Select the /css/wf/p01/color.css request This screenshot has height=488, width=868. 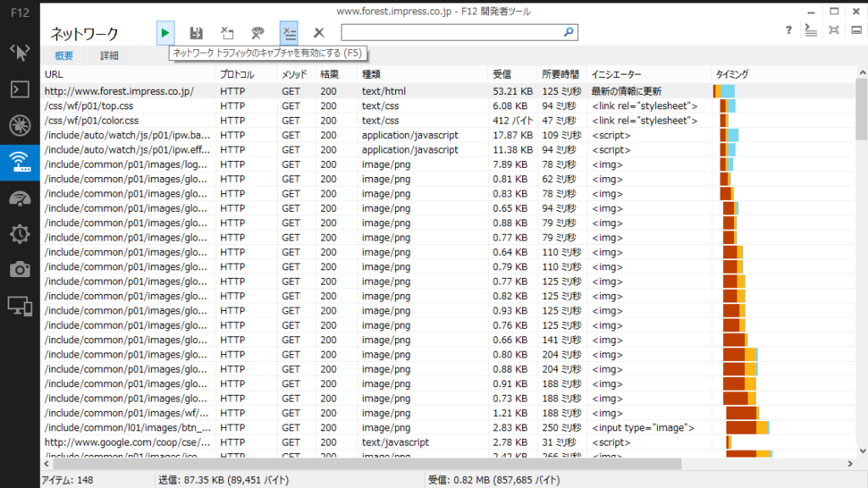point(448,120)
